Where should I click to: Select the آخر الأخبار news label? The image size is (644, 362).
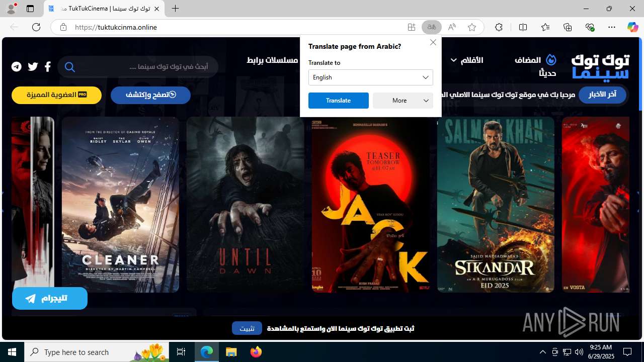coord(602,95)
